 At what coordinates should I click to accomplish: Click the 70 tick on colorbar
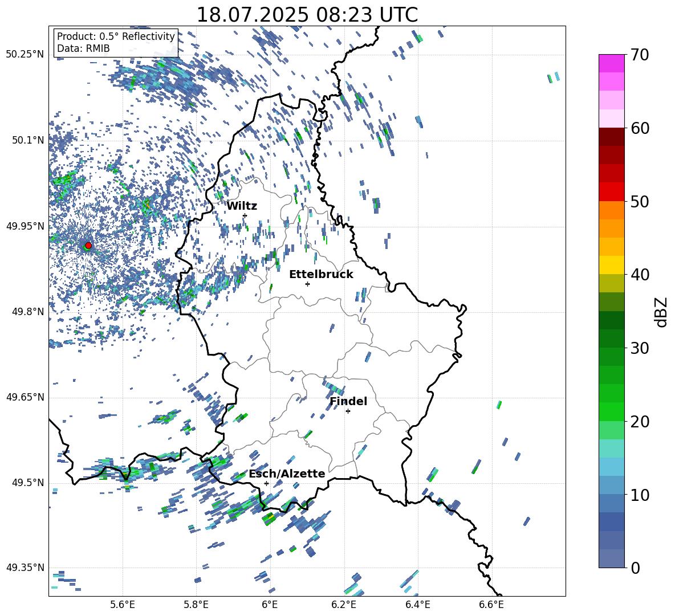[x=640, y=55]
